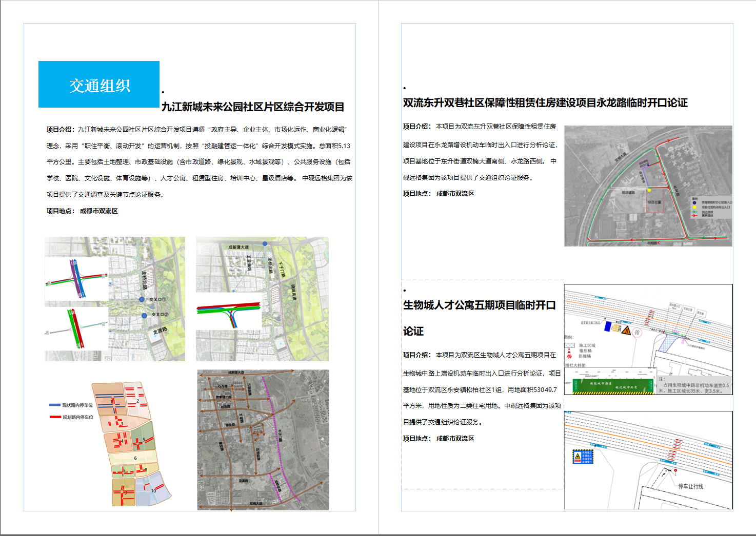Viewport: 756px width, 536px height.
Task: Select the lower road drawing with 停车让行线
Action: [648, 460]
